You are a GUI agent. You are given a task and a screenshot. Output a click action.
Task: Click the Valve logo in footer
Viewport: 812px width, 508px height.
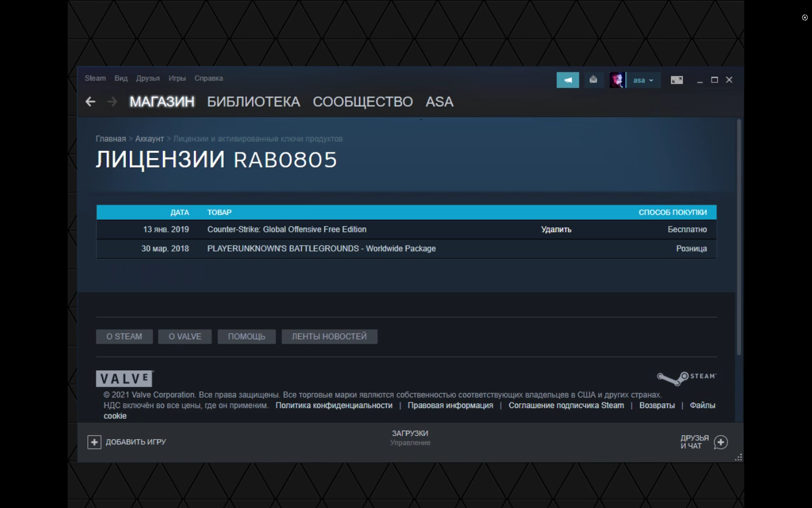pos(125,378)
